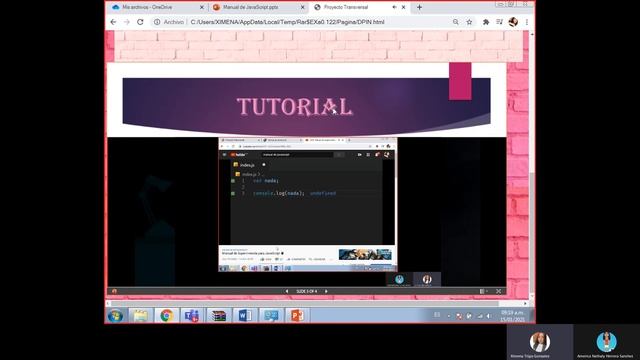The image size is (640, 360).
Task: Open Chrome extensions puzzle icon
Action: point(486,22)
